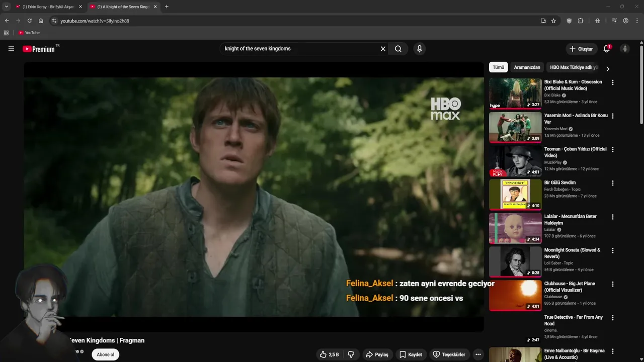Expand the tab search dropdown
The image size is (644, 362).
pos(6,7)
